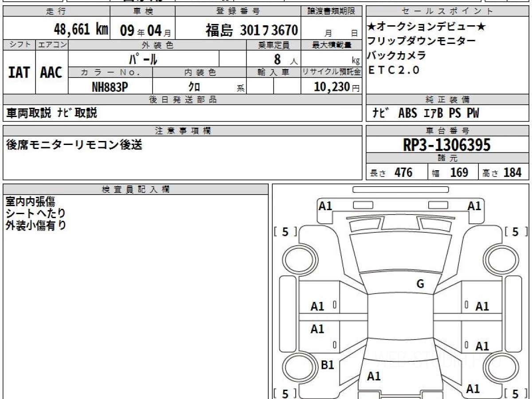This screenshot has width=532, height=399.
Task: Select the exterior color パール
Action: (143, 59)
